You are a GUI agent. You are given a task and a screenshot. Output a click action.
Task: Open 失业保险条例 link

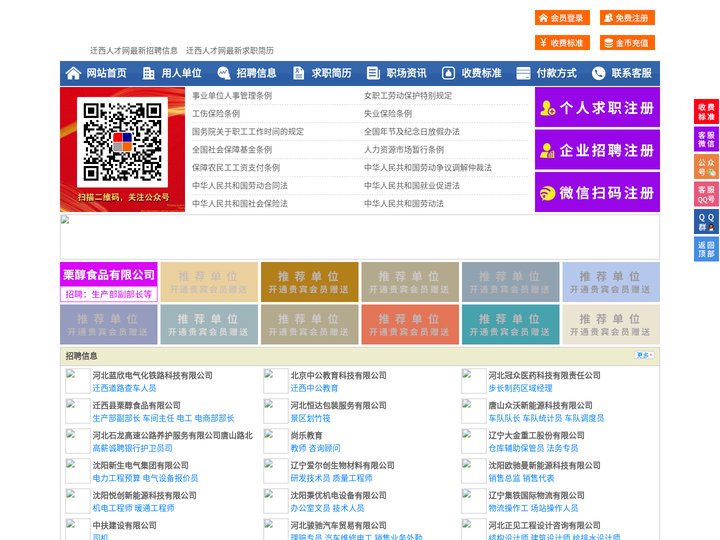tap(388, 113)
